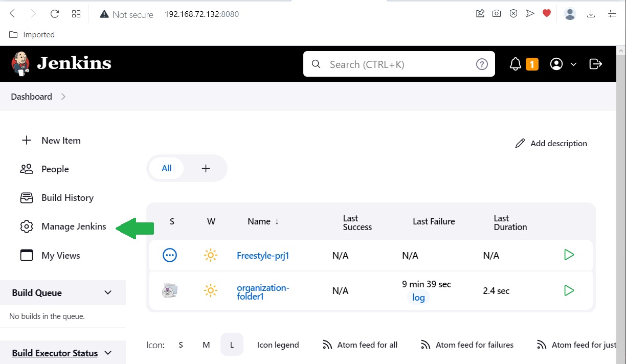Open My Views
Viewport: 626px width, 364px height.
point(50,256)
